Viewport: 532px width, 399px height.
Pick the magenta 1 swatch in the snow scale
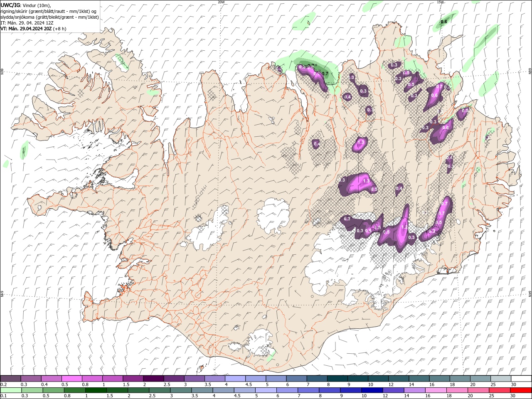pos(113,379)
